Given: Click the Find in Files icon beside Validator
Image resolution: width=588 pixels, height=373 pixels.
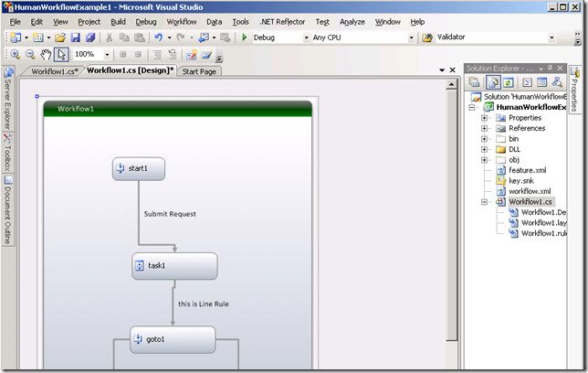Looking at the screenshot, I should 427,37.
